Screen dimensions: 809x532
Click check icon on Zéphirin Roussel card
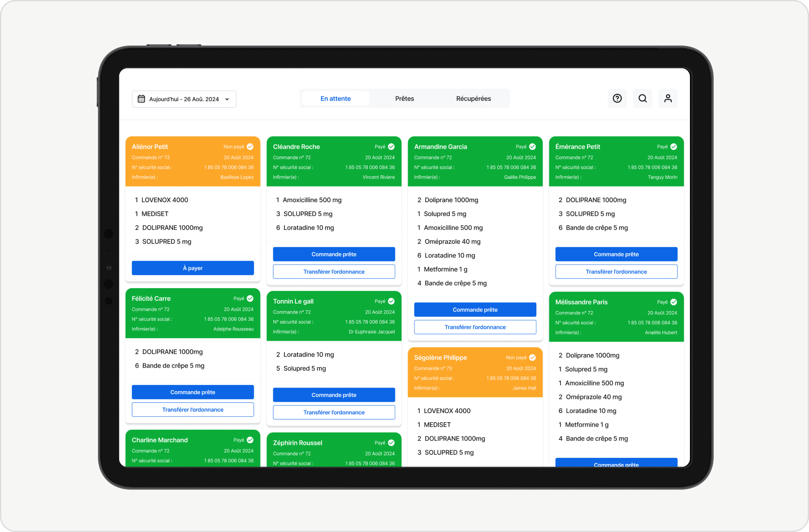(391, 443)
